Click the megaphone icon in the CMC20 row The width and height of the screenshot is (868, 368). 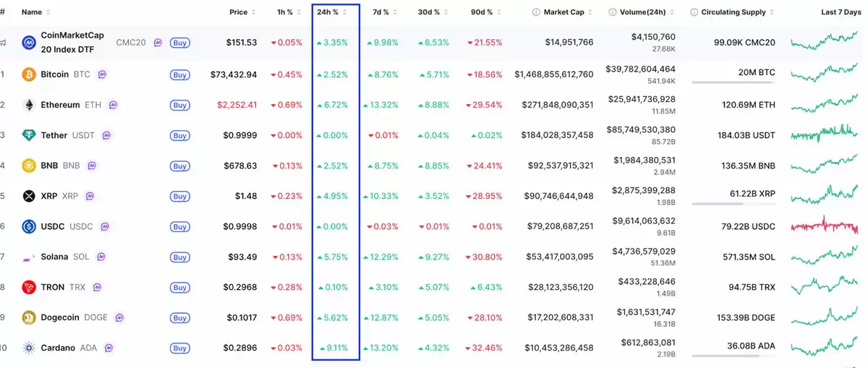pos(4,43)
